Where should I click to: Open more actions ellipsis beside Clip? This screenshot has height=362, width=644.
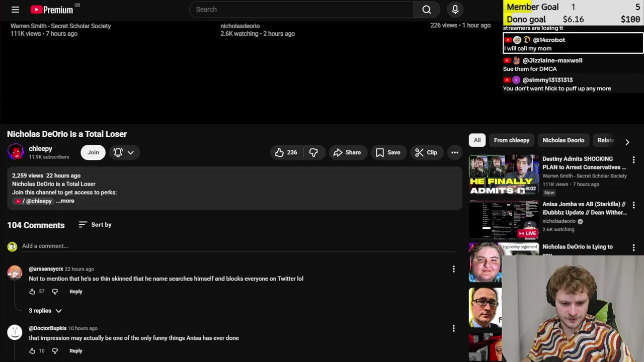click(x=455, y=152)
